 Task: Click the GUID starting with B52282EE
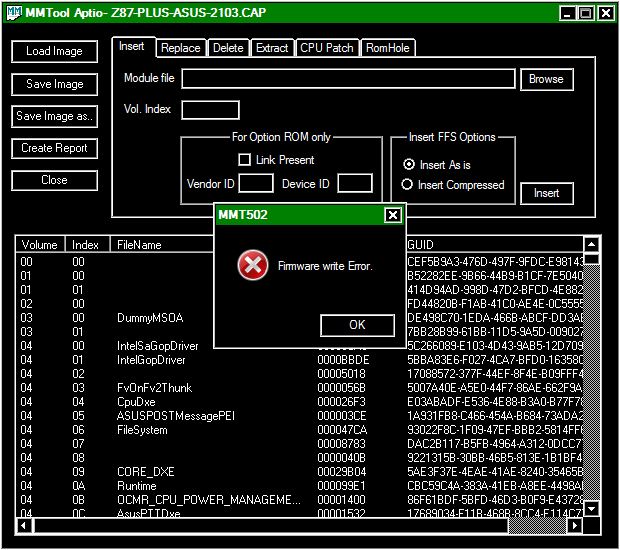pos(495,276)
